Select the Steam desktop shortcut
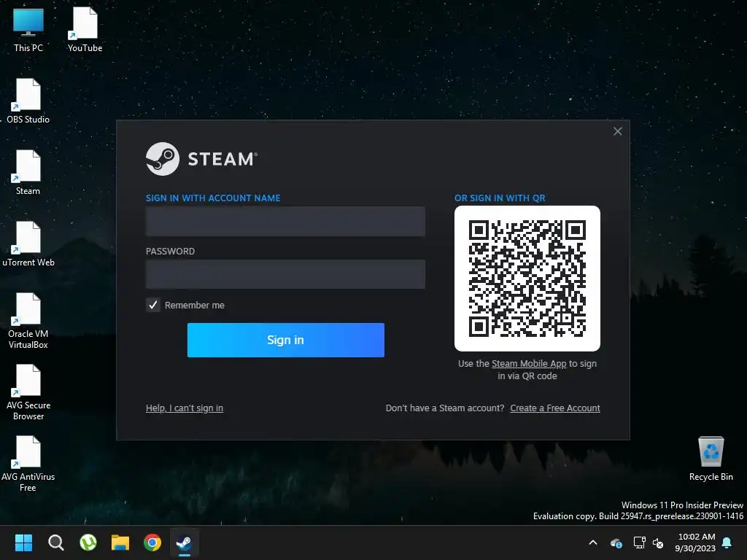 (28, 172)
